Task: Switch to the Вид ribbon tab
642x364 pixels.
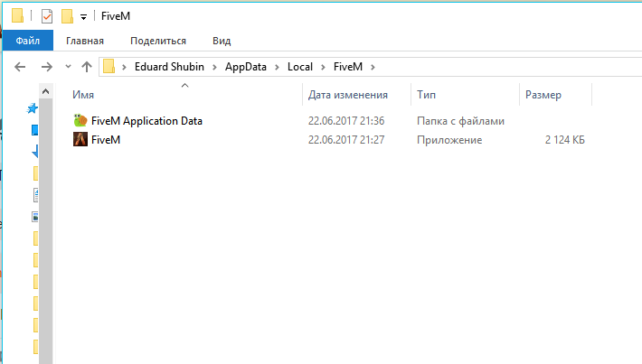Action: tap(222, 41)
